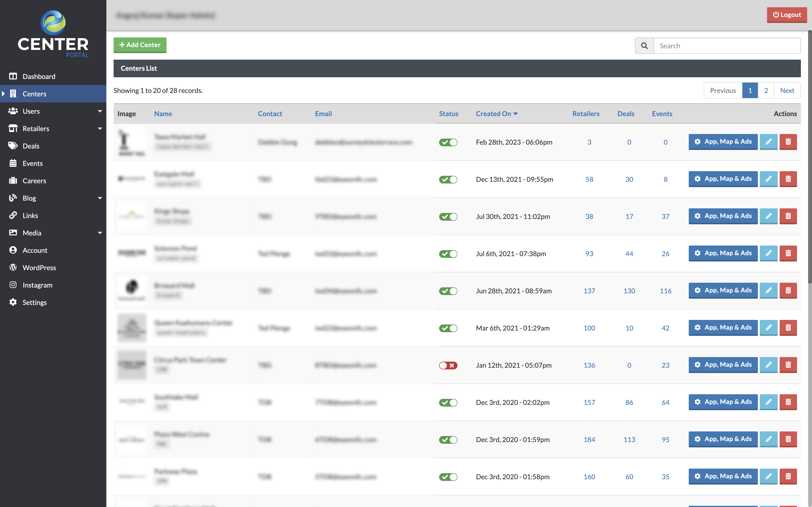Expand the Blog section
The width and height of the screenshot is (812, 507).
[100, 198]
